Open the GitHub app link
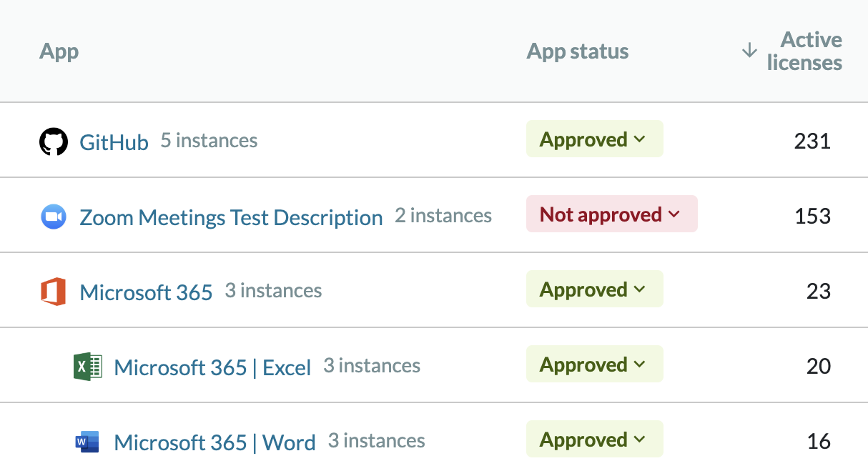 (113, 142)
